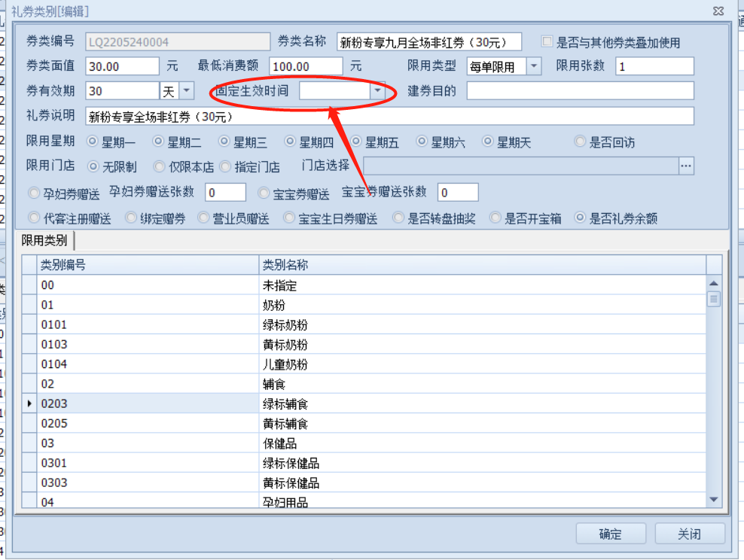744x560 pixels.
Task: Click the 券有效期 field showing 30
Action: pyautogui.click(x=122, y=90)
